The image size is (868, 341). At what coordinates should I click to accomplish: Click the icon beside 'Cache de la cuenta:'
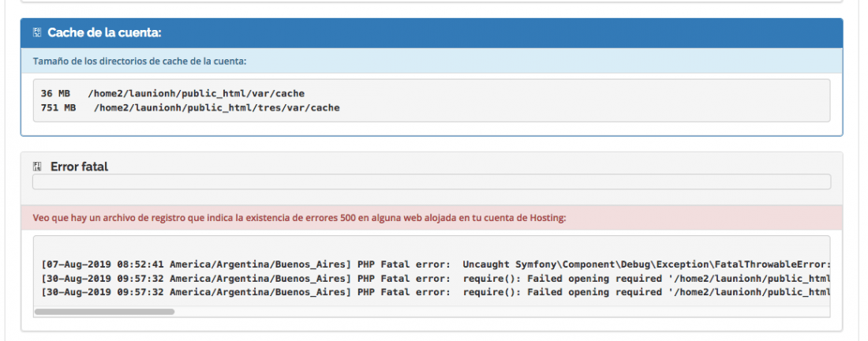[38, 33]
